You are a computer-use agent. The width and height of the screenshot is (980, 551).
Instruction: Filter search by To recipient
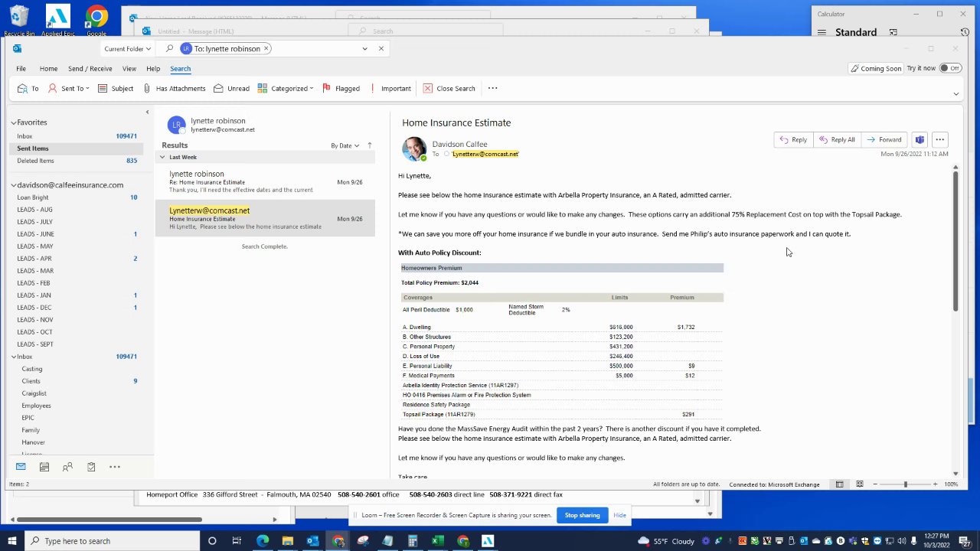click(x=28, y=88)
